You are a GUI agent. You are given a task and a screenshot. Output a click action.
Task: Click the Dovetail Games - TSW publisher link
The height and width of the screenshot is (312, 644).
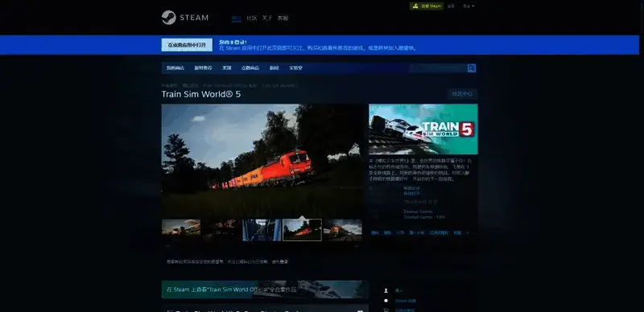(x=424, y=217)
